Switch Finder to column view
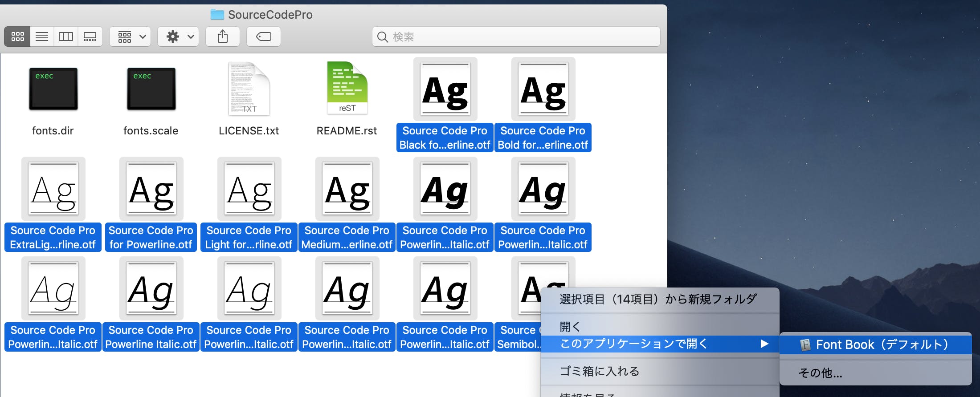The height and width of the screenshot is (397, 980). coord(66,36)
